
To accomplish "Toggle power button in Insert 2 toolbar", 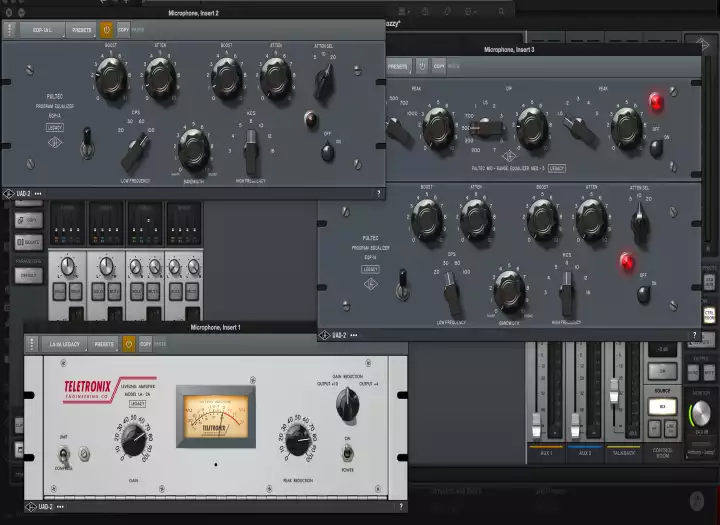I will pos(106,30).
